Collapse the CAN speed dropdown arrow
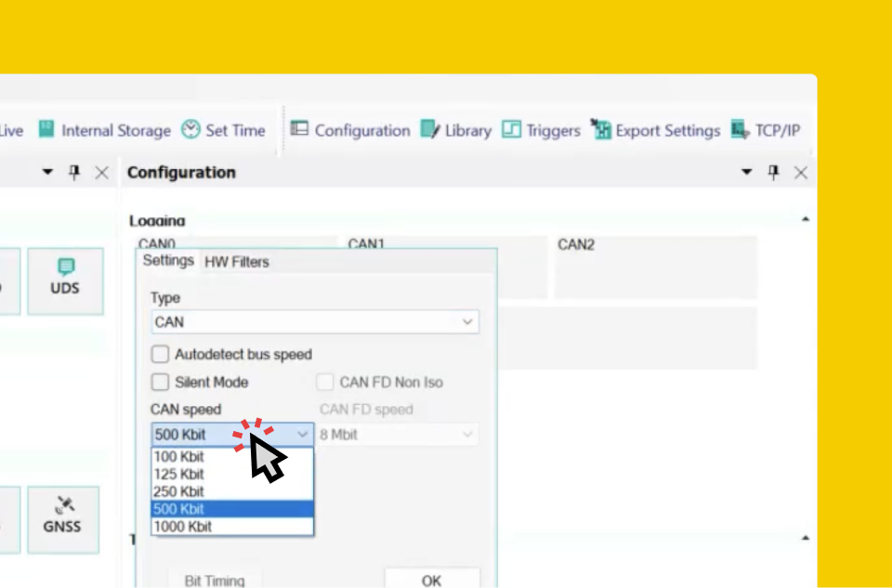 [x=303, y=435]
